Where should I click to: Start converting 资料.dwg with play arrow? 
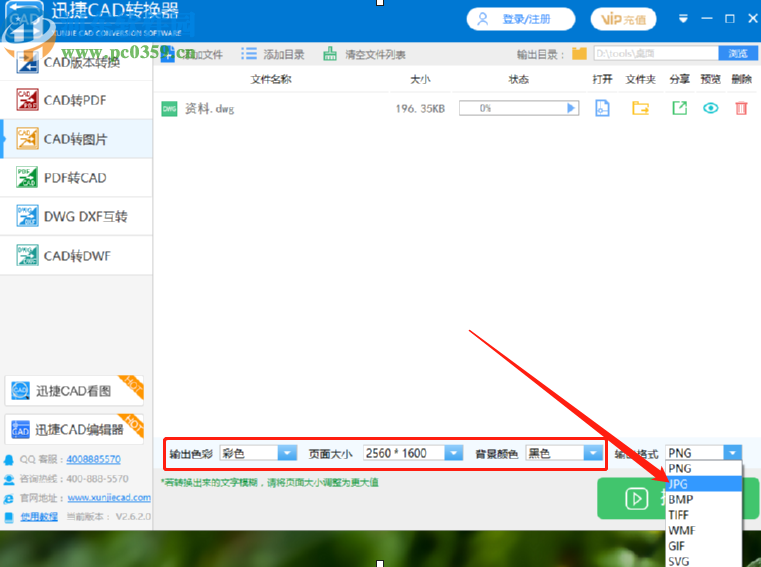tap(571, 108)
